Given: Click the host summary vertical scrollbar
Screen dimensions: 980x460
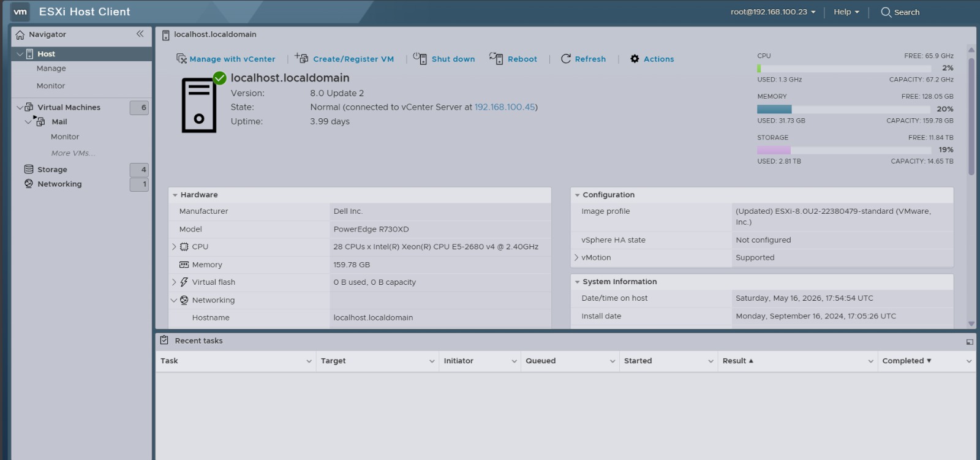Looking at the screenshot, I should (x=971, y=116).
